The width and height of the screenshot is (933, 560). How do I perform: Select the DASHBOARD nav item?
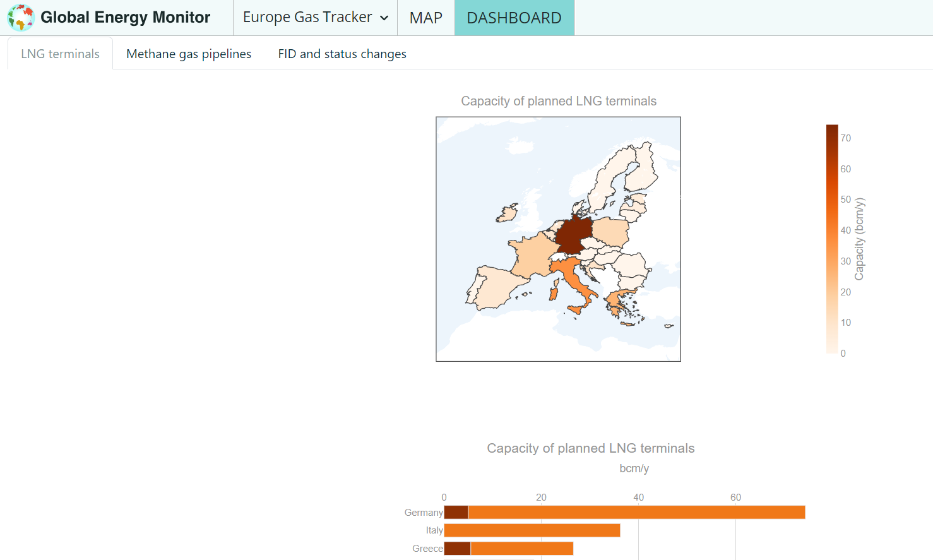pos(514,18)
